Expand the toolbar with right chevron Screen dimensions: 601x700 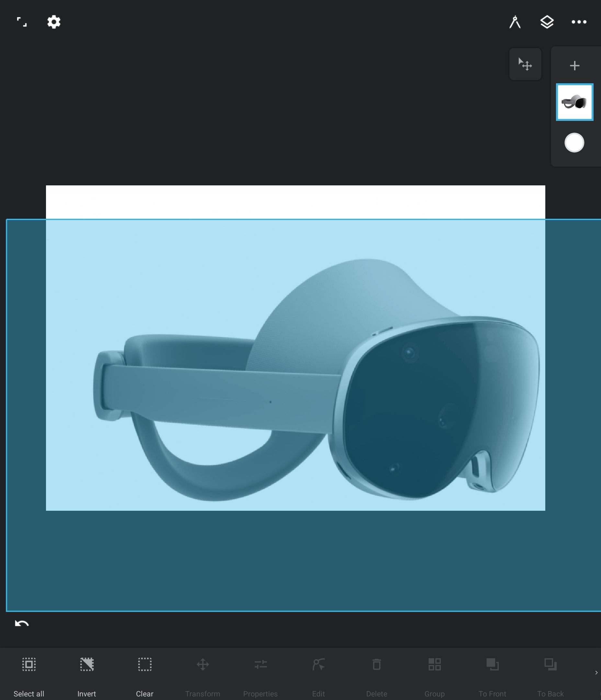pos(596,673)
